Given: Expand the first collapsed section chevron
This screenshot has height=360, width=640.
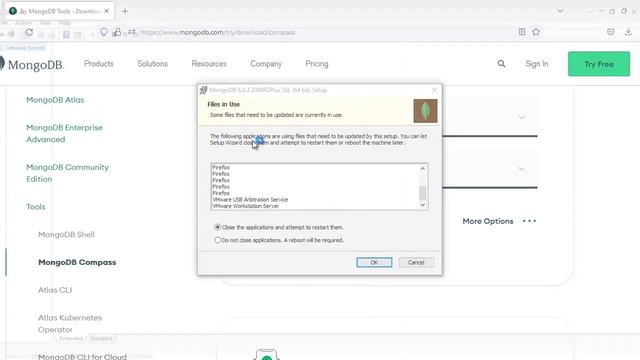Looking at the screenshot, I should point(521,118).
